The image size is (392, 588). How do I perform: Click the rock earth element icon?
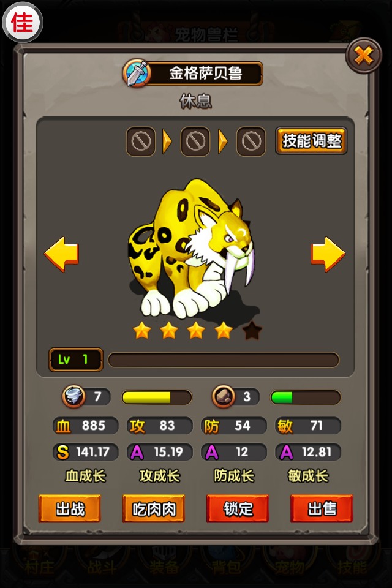click(224, 396)
